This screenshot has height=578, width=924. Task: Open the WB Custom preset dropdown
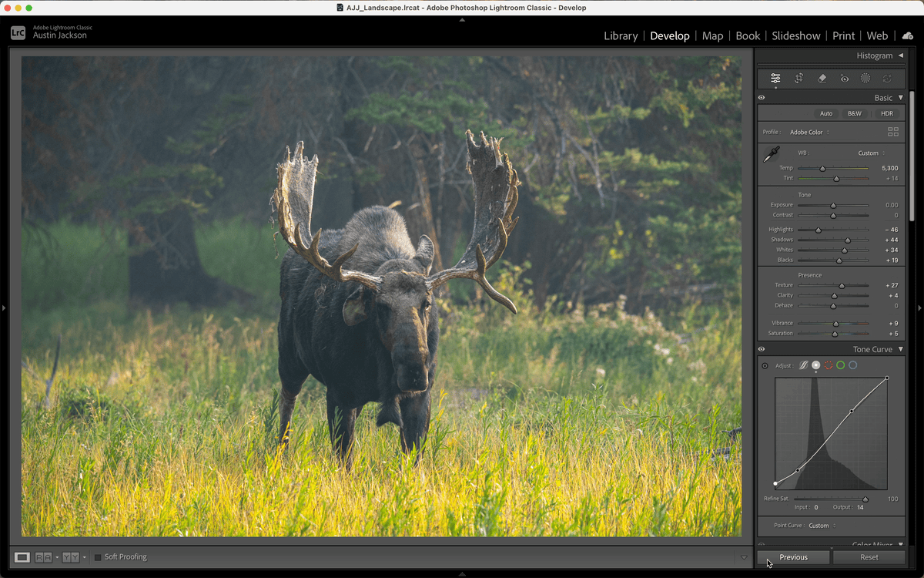coord(872,153)
